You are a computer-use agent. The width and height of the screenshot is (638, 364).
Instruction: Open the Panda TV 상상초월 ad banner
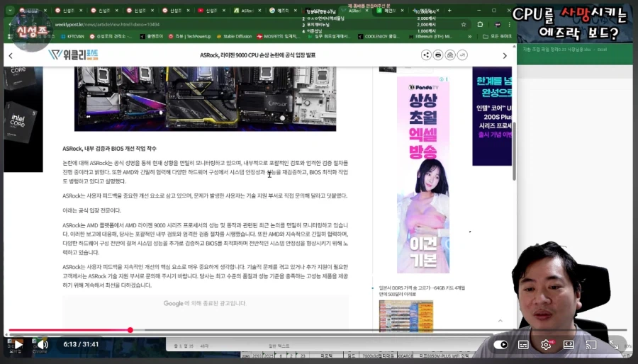423,175
